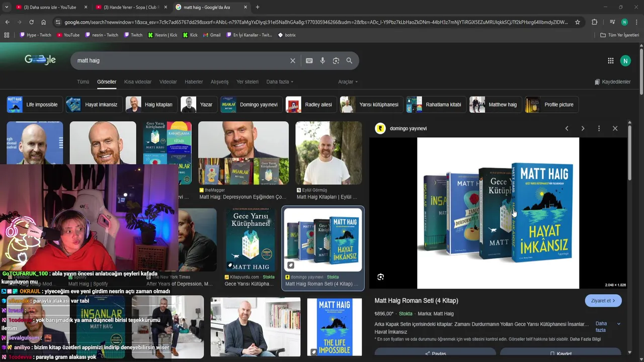Open Eylül Görmüş Matt Haig Kitapları thumbnail
Image resolution: width=644 pixels, height=362 pixels.
(329, 153)
